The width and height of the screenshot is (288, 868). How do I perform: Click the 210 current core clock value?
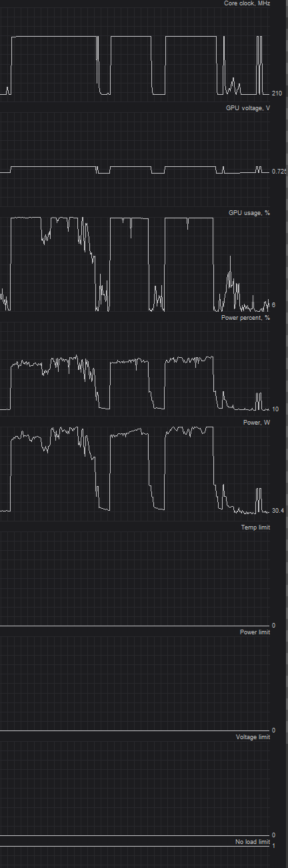(x=277, y=93)
